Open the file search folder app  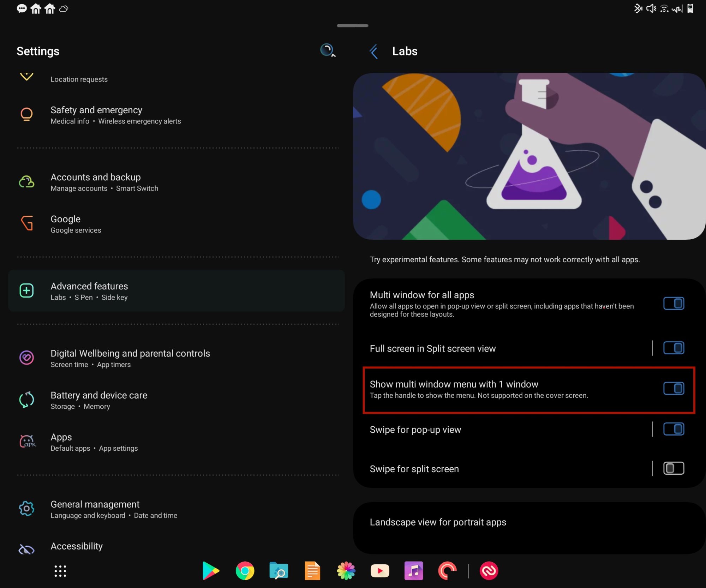pyautogui.click(x=279, y=571)
